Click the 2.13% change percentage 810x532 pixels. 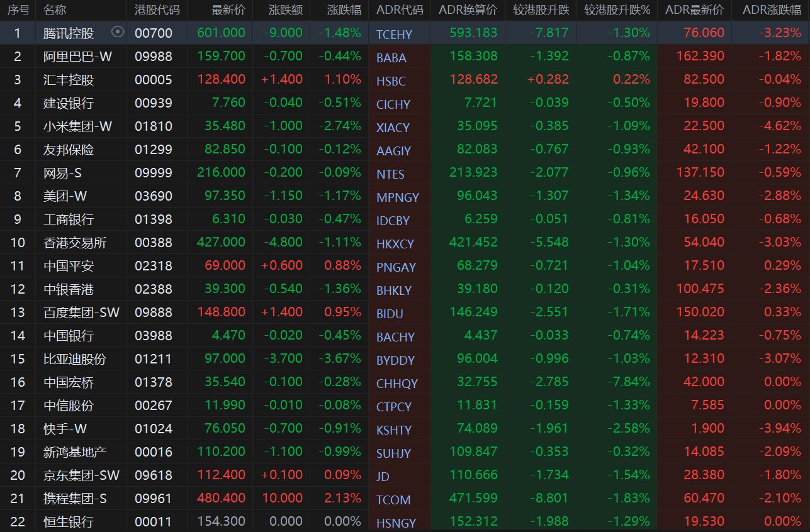coord(342,499)
